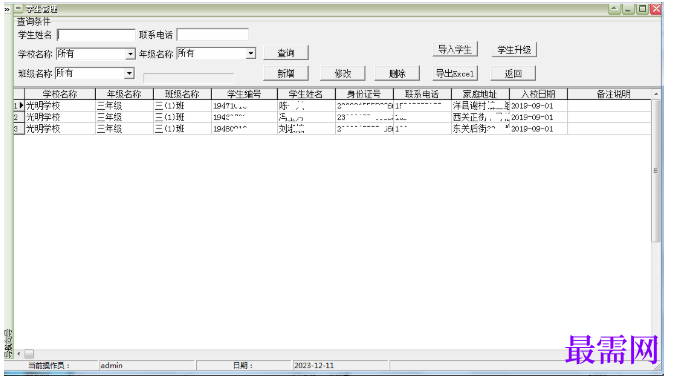Click 光明学校 cell in row 1
The width and height of the screenshot is (677, 381).
(60, 105)
